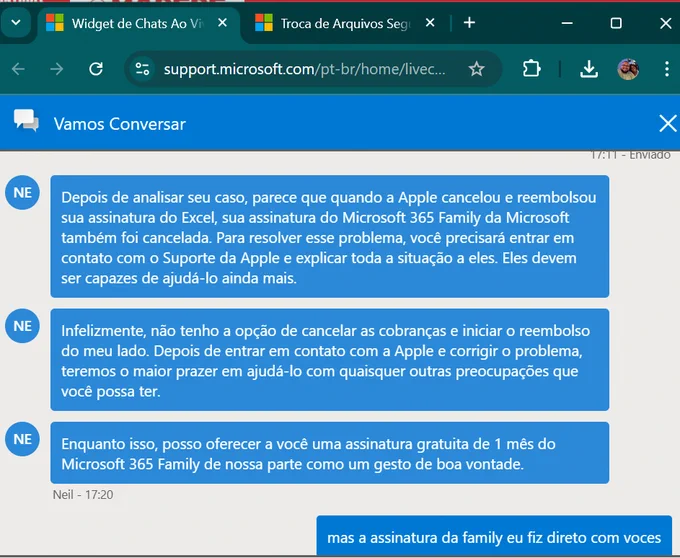680x558 pixels.
Task: Click the Vamos Conversar header title
Action: [120, 124]
